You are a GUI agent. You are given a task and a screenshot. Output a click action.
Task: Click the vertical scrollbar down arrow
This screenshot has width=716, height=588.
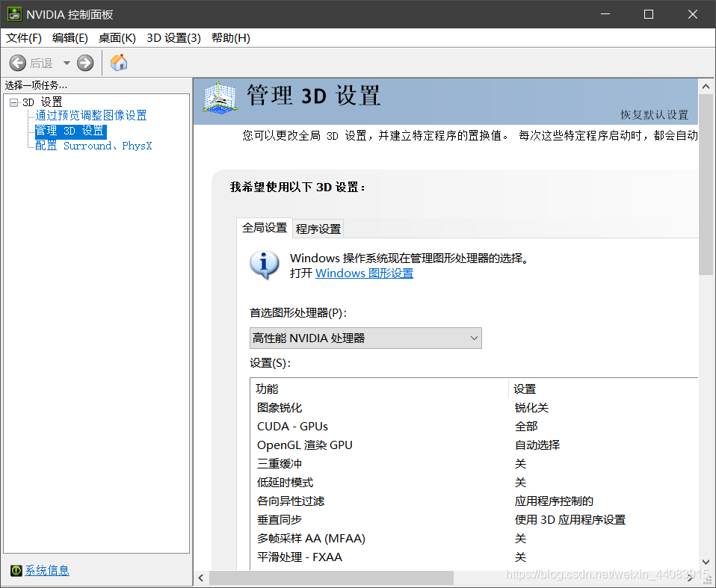pyautogui.click(x=706, y=562)
